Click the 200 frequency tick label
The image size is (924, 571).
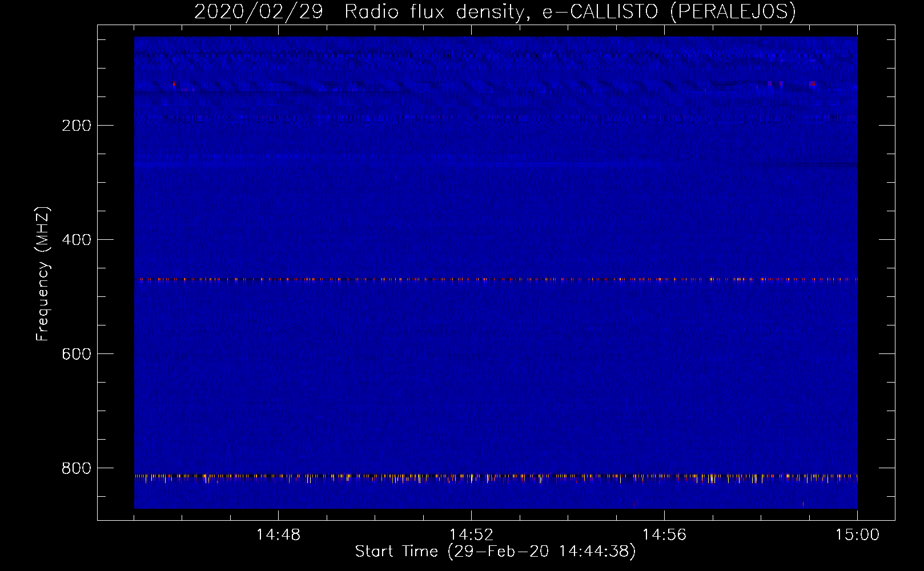pos(77,126)
